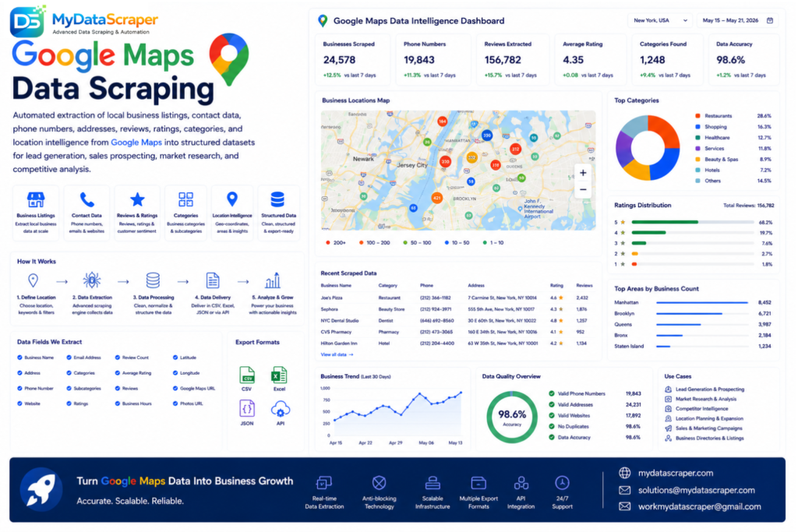Image resolution: width=798 pixels, height=532 pixels.
Task: Click the Restaurants red legend swatch
Action: click(x=697, y=116)
